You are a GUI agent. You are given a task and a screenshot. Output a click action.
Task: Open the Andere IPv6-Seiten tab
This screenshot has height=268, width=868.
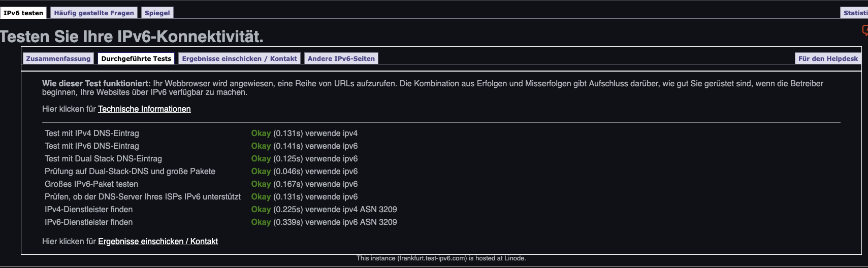coord(341,58)
